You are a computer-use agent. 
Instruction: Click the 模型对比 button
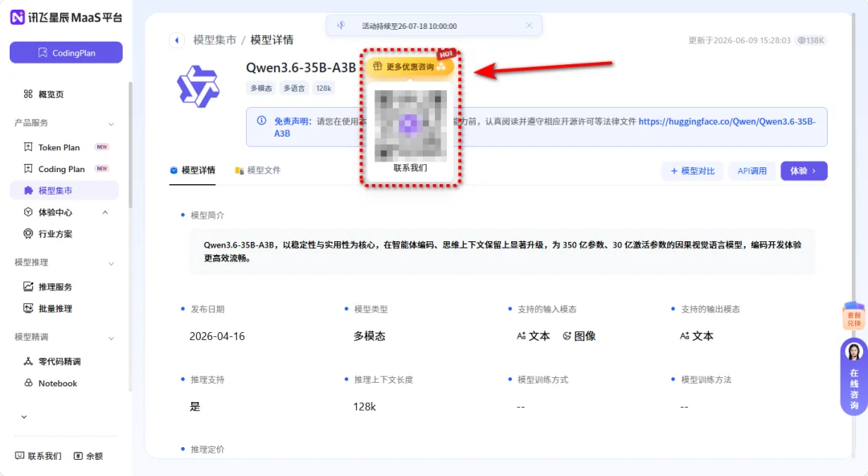693,170
